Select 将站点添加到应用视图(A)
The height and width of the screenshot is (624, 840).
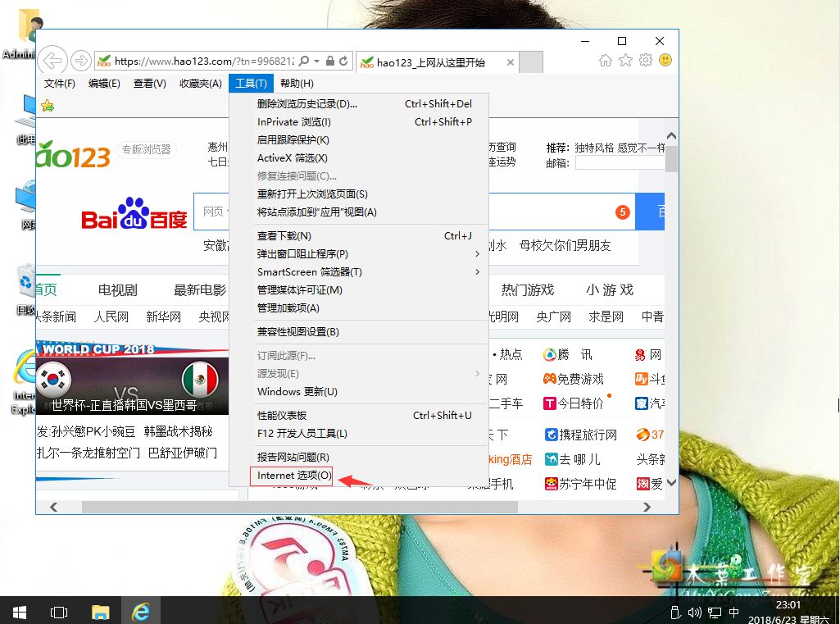tap(358, 212)
